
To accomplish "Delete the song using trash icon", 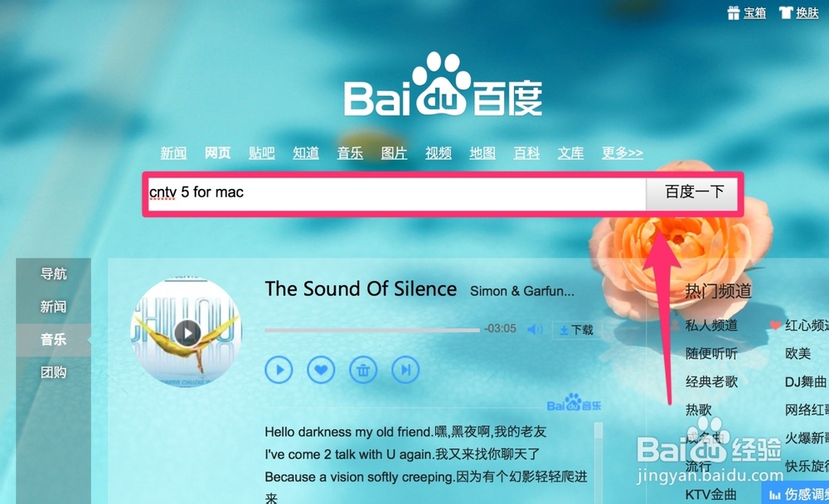I will click(363, 370).
